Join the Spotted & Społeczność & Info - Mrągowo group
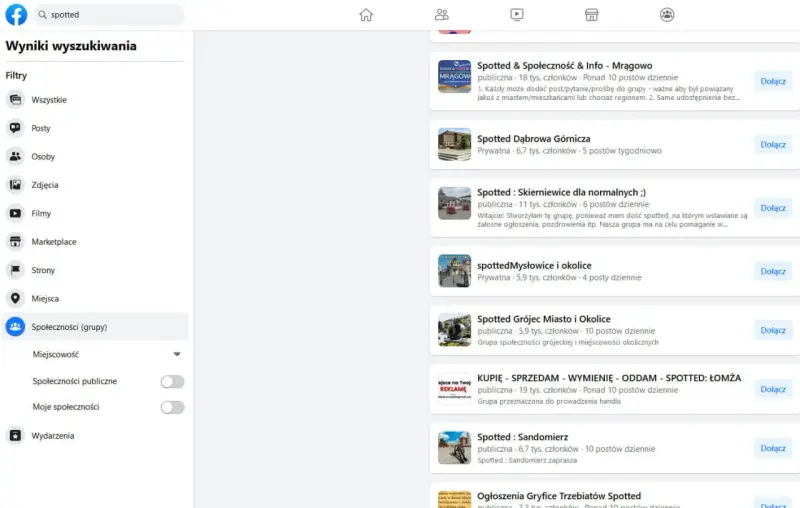This screenshot has height=508, width=800. tap(773, 81)
